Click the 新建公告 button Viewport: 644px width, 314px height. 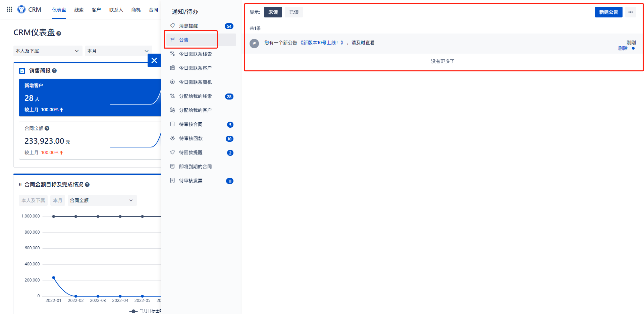click(608, 12)
